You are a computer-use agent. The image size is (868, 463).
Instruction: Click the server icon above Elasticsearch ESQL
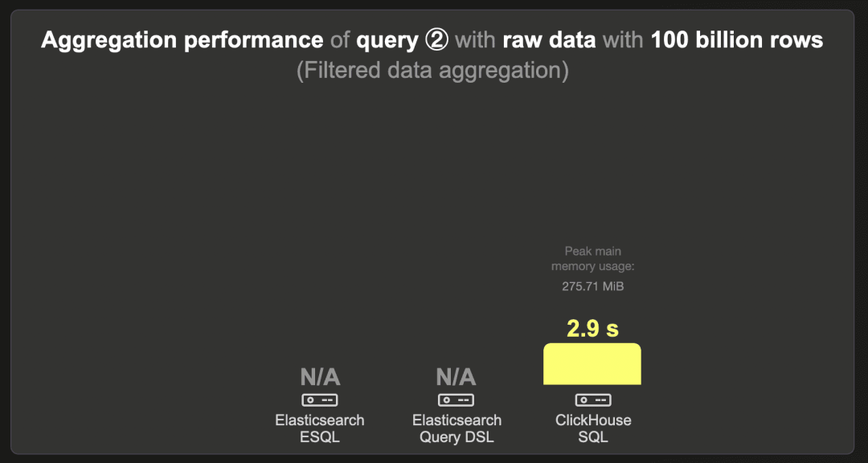(319, 399)
